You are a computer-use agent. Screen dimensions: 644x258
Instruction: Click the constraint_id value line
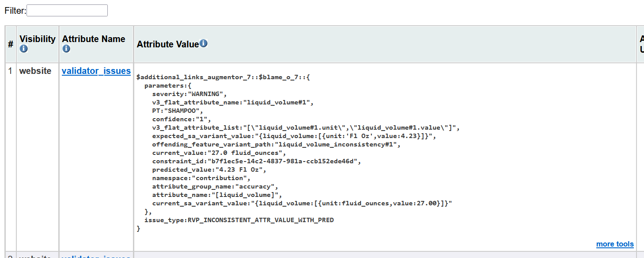(257, 161)
